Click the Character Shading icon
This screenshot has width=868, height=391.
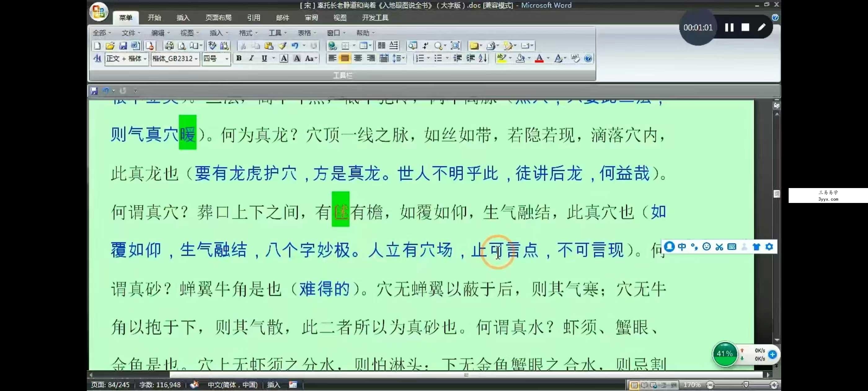297,58
